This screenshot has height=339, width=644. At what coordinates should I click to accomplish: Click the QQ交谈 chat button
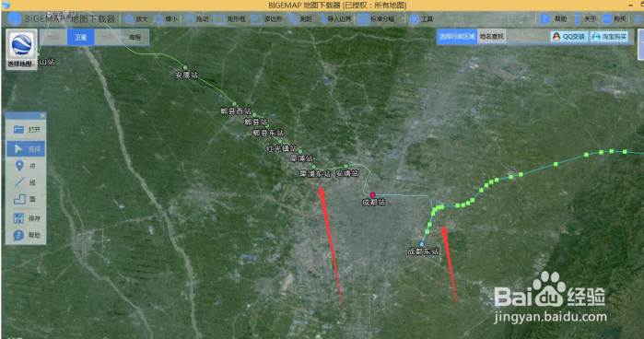tap(568, 37)
